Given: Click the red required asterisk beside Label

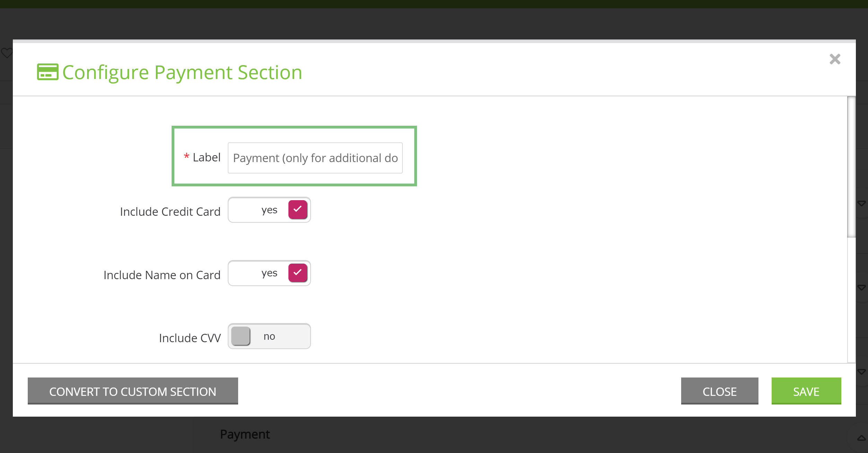Looking at the screenshot, I should pos(186,157).
